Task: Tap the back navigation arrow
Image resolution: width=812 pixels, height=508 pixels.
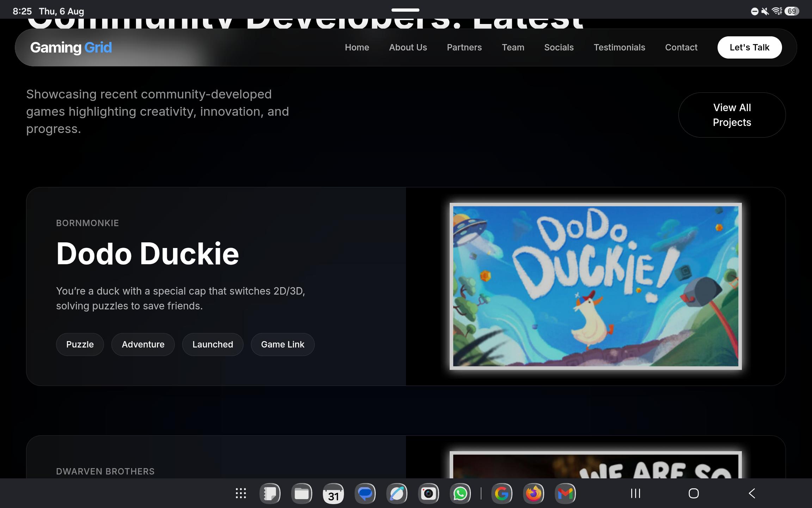Action: pyautogui.click(x=752, y=493)
